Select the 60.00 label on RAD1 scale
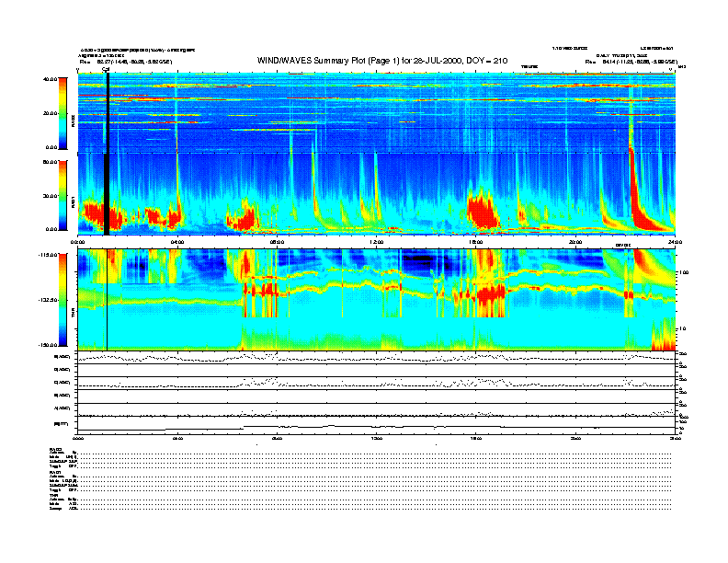 tap(50, 162)
